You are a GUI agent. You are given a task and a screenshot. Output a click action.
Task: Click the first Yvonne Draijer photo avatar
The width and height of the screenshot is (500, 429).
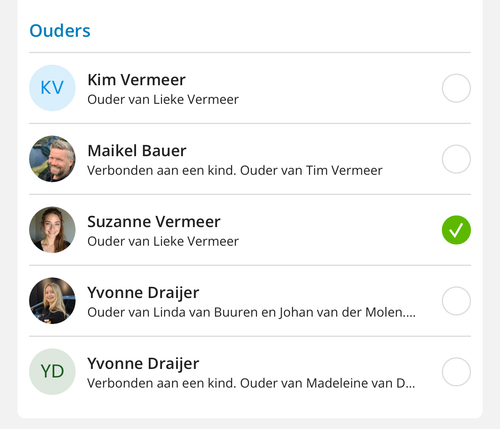(52, 301)
